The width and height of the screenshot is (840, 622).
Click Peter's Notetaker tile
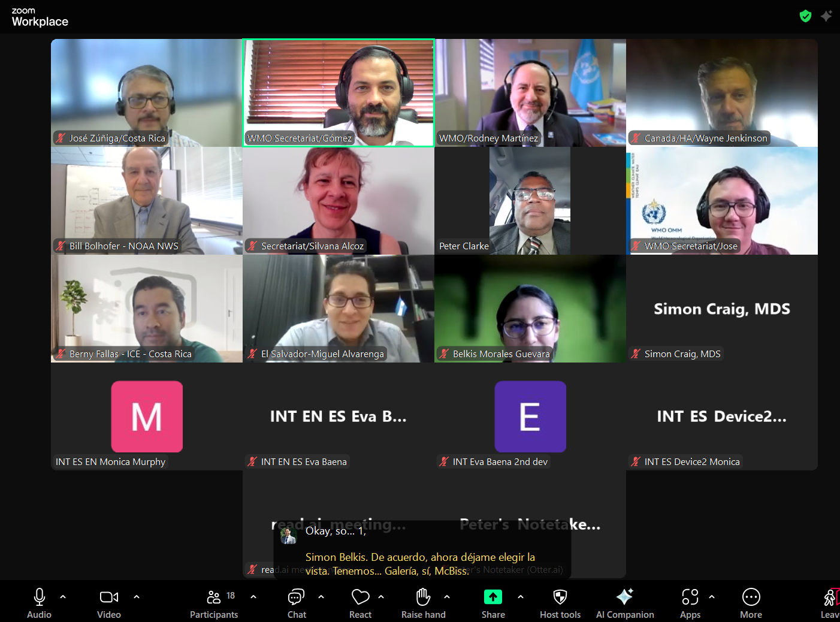pyautogui.click(x=530, y=524)
